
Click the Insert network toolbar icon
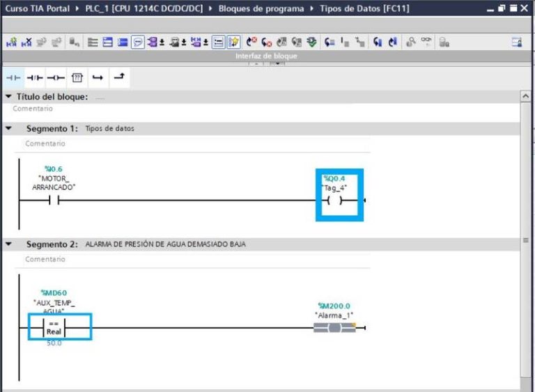click(11, 42)
